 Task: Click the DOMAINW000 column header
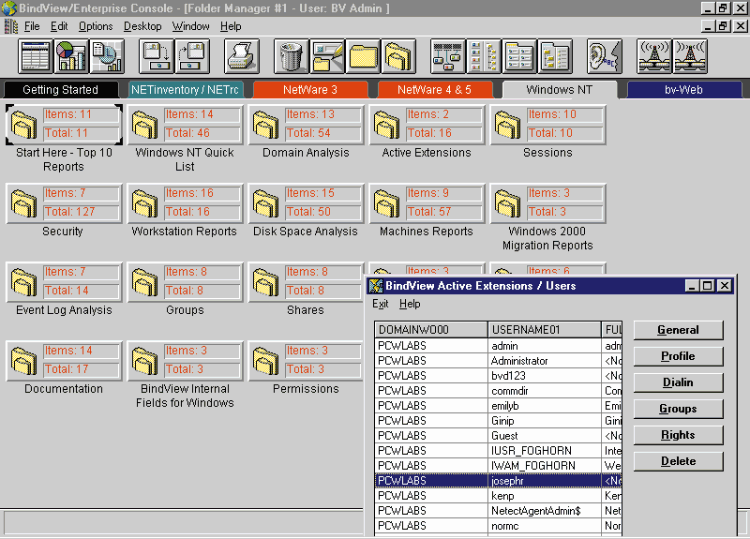(431, 330)
